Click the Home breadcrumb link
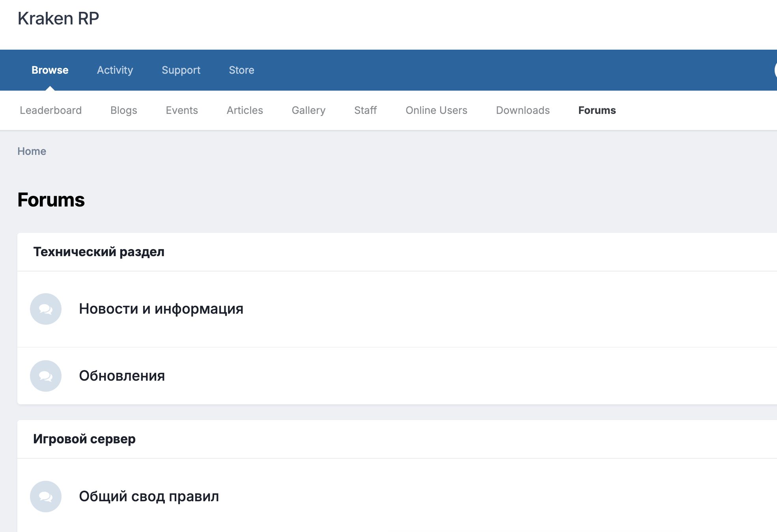The width and height of the screenshot is (777, 532). coord(32,151)
